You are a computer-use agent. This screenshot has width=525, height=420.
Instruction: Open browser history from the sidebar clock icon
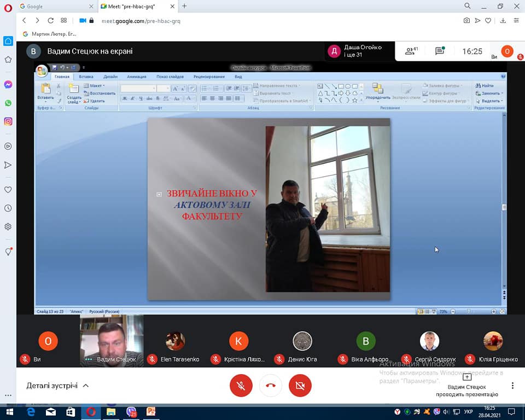8,208
